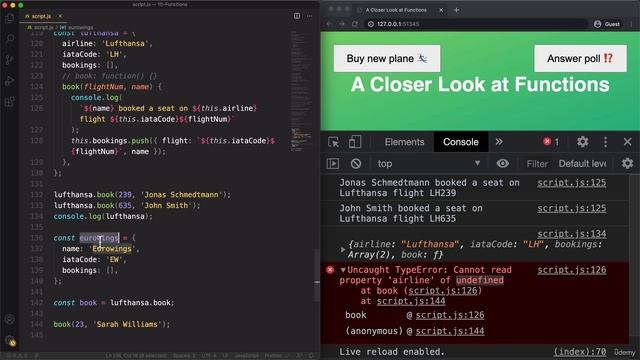Collapse the Uncaught TypeError stack trace
The width and height of the screenshot is (640, 360).
(x=343, y=270)
